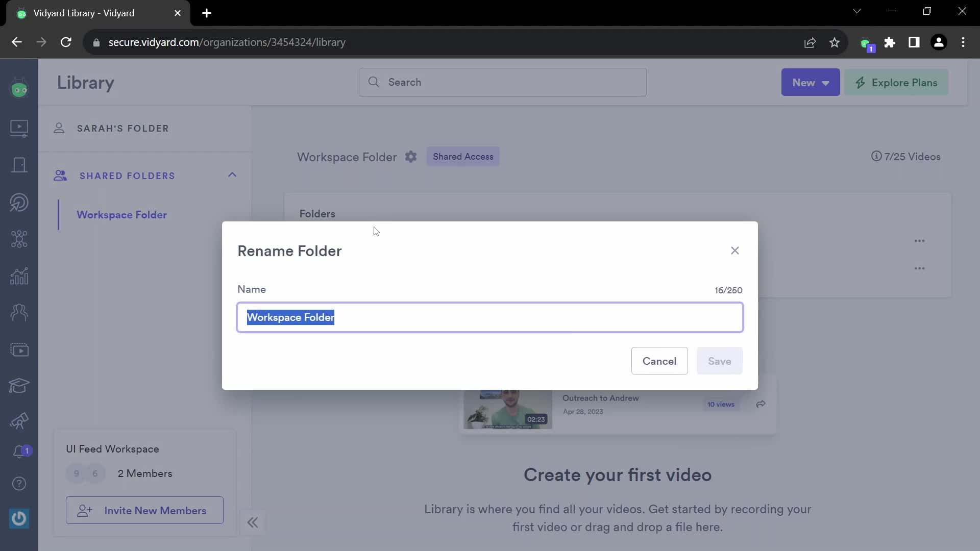Close the Rename Folder dialog
Image resolution: width=980 pixels, height=551 pixels.
click(734, 251)
